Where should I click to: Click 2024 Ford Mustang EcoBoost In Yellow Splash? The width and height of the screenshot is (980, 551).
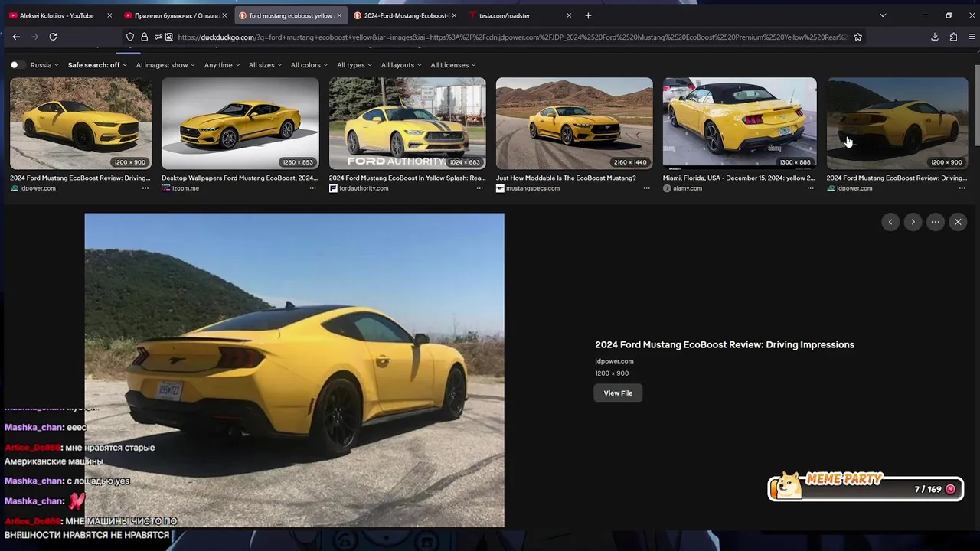click(x=407, y=178)
